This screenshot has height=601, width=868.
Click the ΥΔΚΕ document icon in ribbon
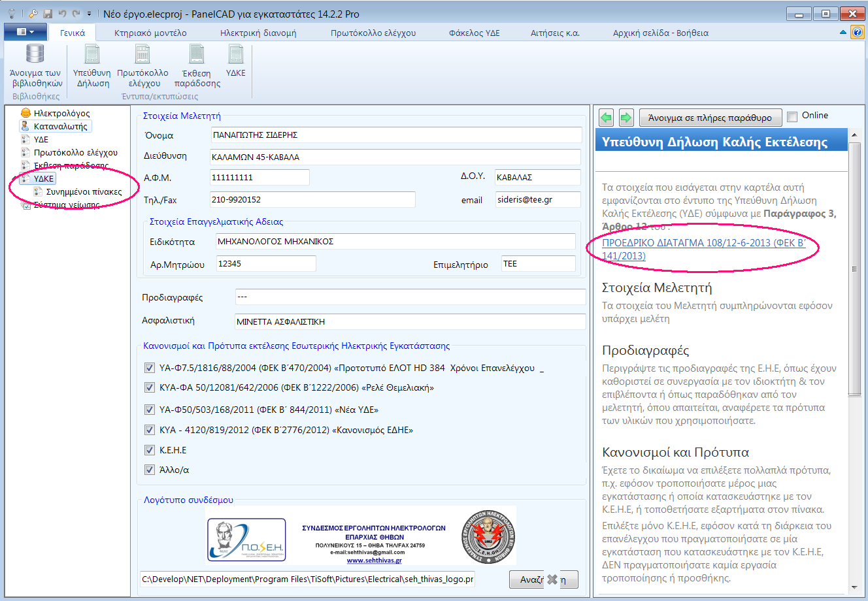(x=235, y=54)
